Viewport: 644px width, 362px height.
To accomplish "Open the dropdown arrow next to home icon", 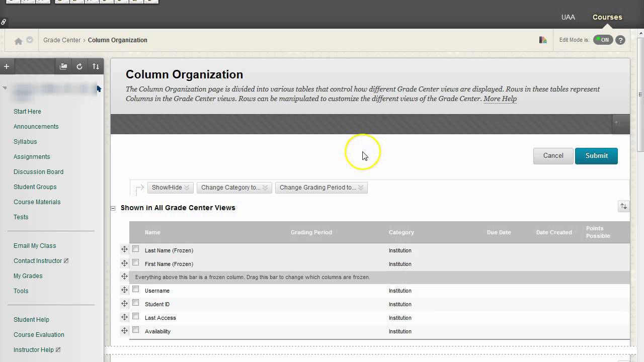I will click(x=30, y=40).
